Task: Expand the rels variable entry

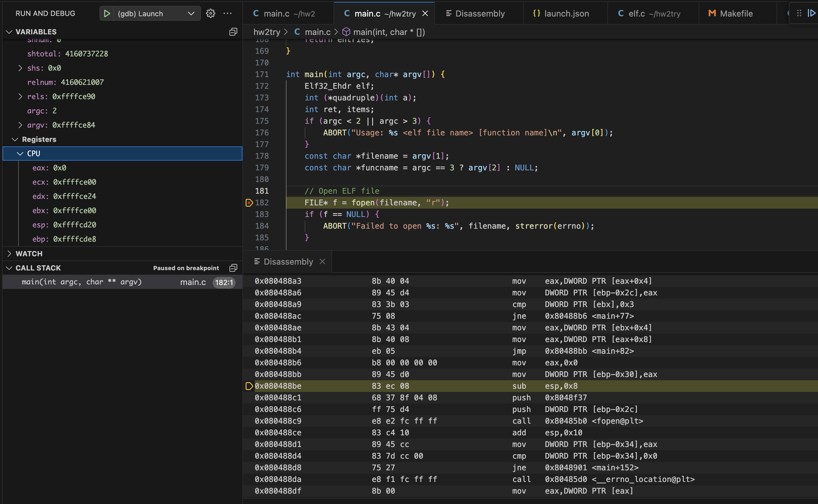Action: pyautogui.click(x=20, y=97)
